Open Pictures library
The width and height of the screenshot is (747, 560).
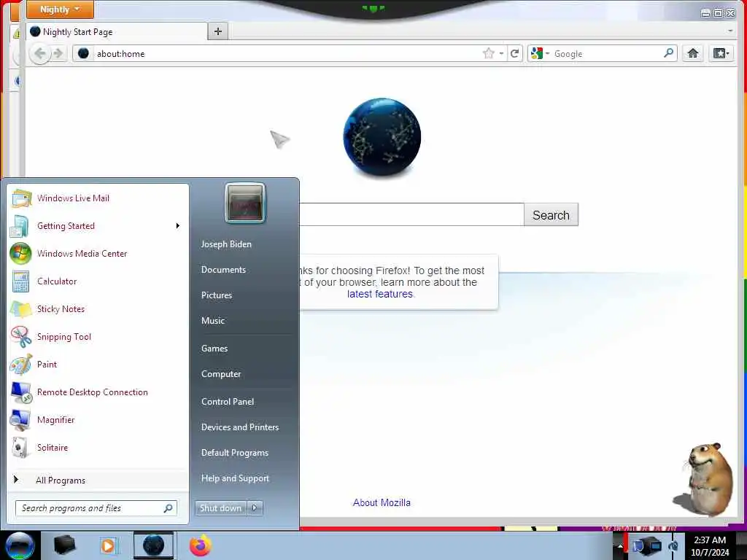tap(216, 295)
